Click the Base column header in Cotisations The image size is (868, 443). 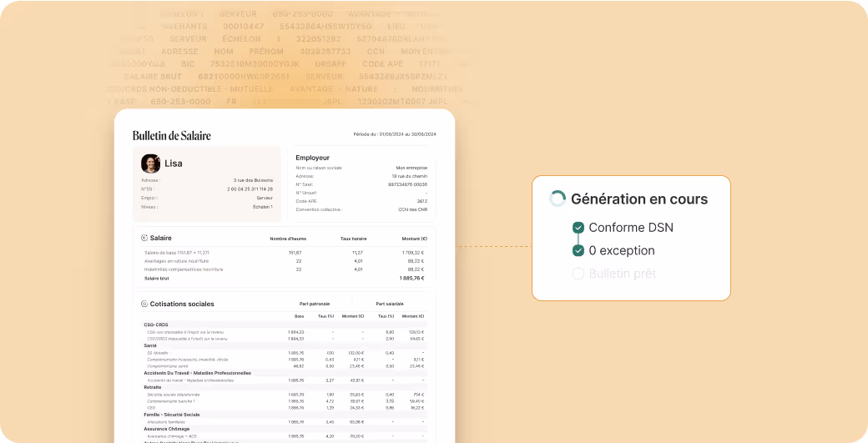pyautogui.click(x=299, y=316)
